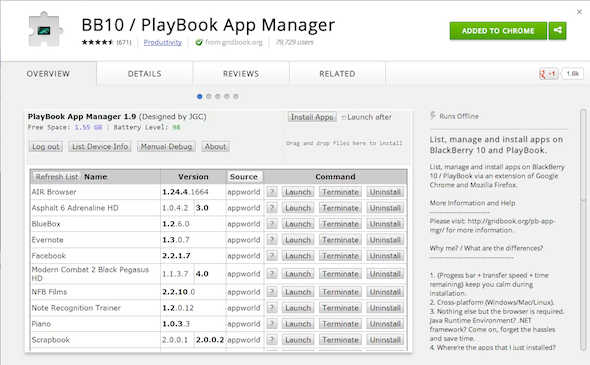The height and width of the screenshot is (365, 590).
Task: Click the Google +1 icon
Action: coord(548,74)
